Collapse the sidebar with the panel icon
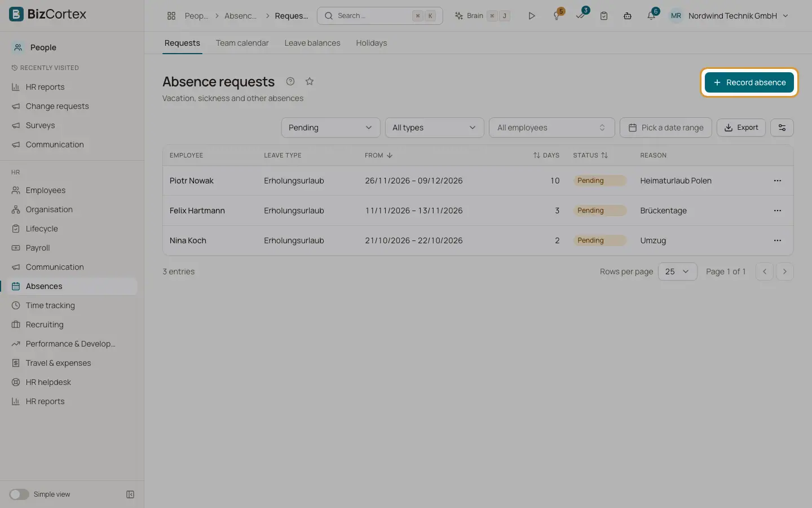Screen dimensions: 812x508 pyautogui.click(x=130, y=494)
